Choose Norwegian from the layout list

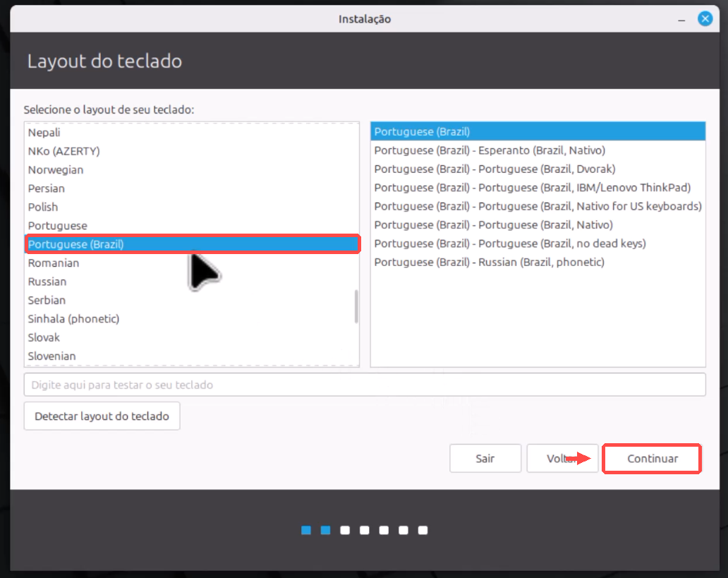pyautogui.click(x=192, y=169)
